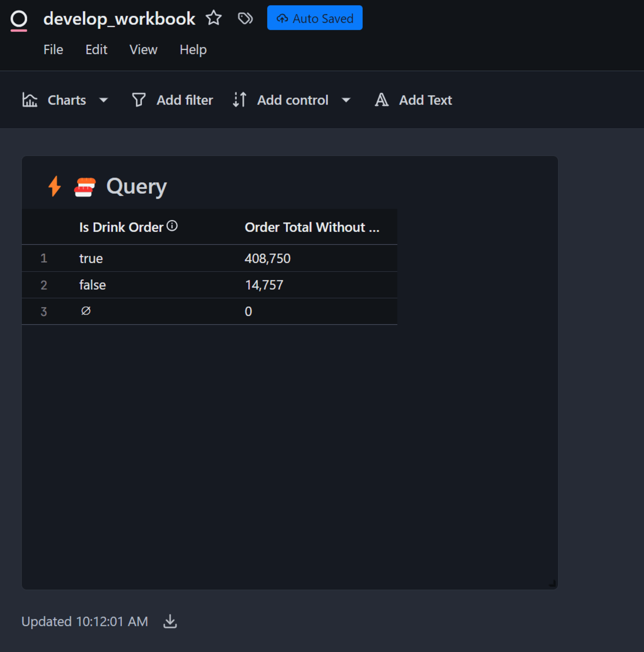
Task: Click the Add filter label
Action: (185, 100)
